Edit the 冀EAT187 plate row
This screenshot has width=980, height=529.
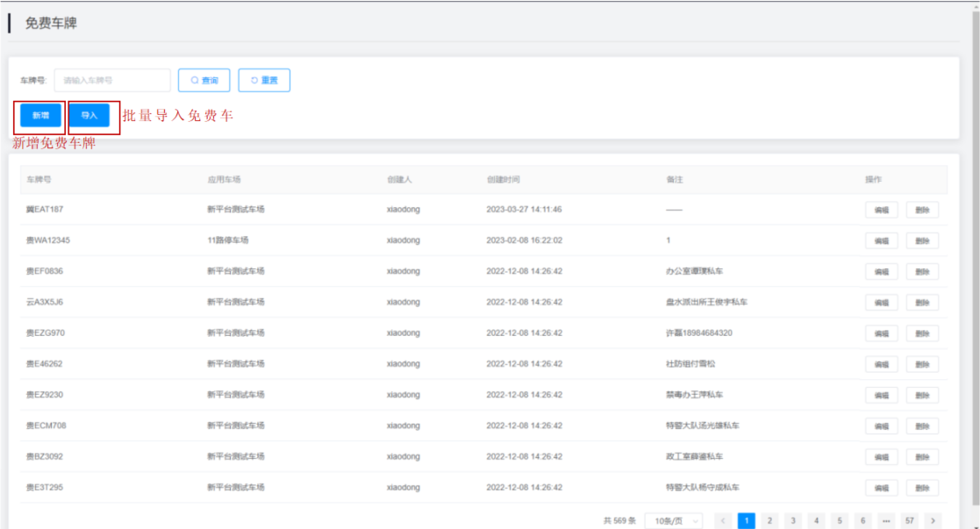click(x=881, y=211)
